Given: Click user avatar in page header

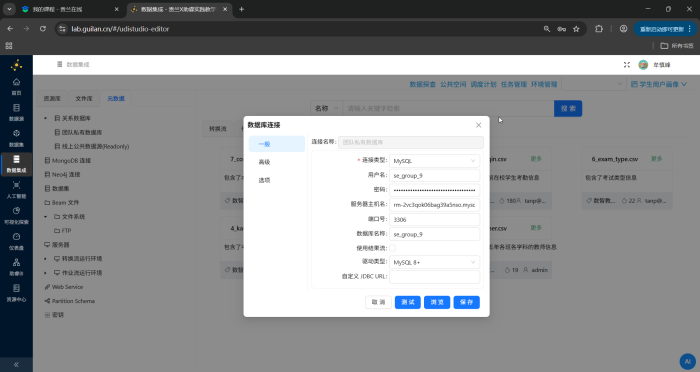Looking at the screenshot, I should 643,65.
